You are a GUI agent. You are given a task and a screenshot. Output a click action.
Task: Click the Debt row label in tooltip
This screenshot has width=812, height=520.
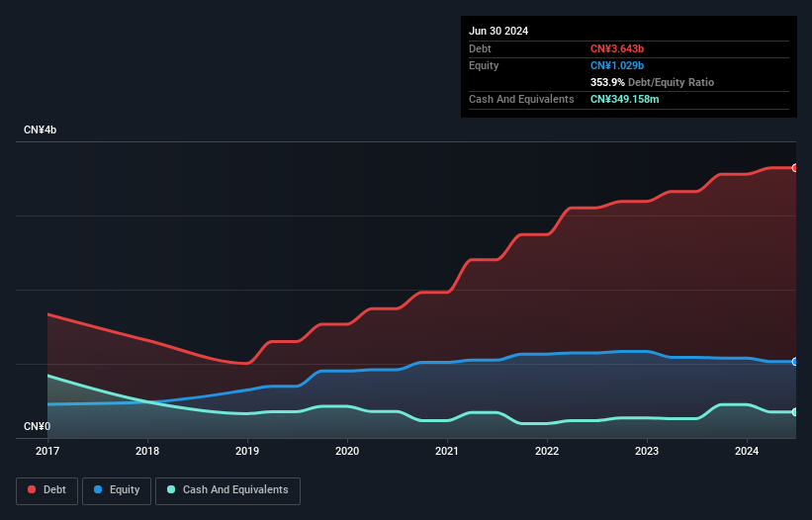pos(480,48)
